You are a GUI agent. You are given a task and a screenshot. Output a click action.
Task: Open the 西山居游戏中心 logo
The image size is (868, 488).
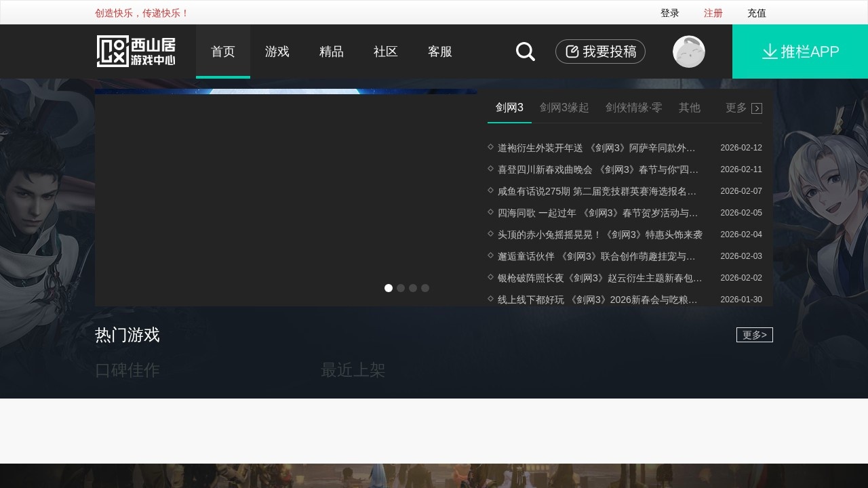point(134,52)
